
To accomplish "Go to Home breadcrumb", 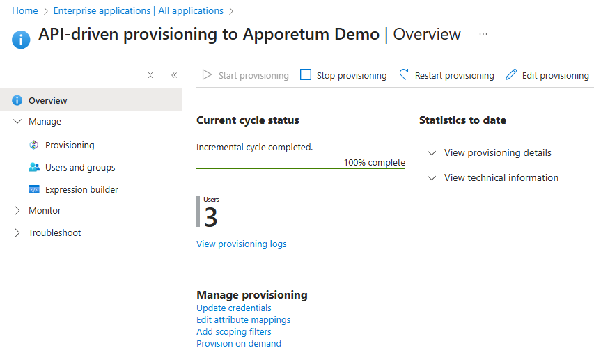I will tap(25, 10).
